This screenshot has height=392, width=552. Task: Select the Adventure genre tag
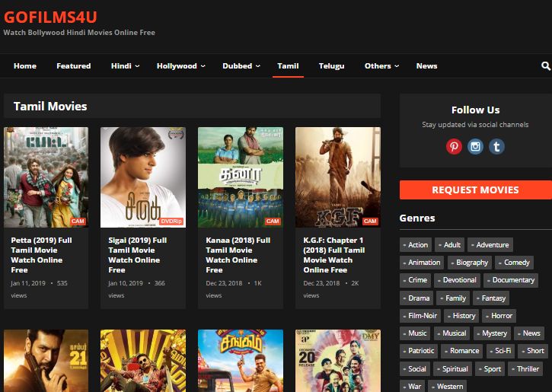[x=490, y=245]
